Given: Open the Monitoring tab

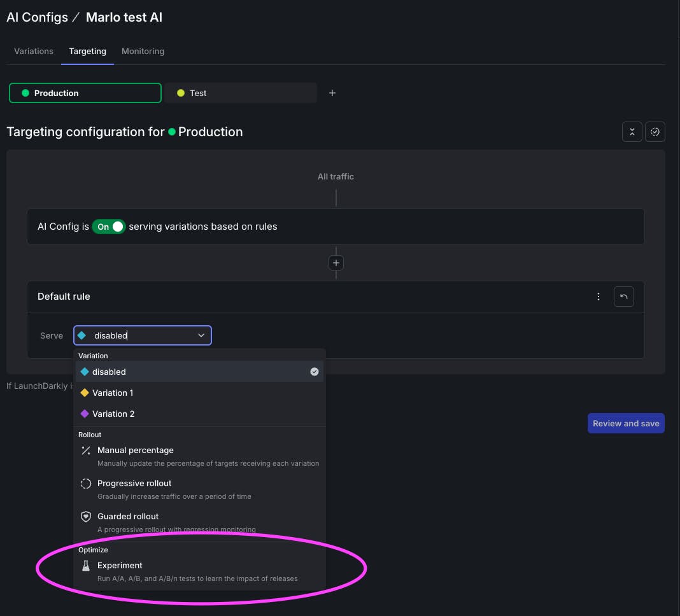Looking at the screenshot, I should (x=143, y=51).
